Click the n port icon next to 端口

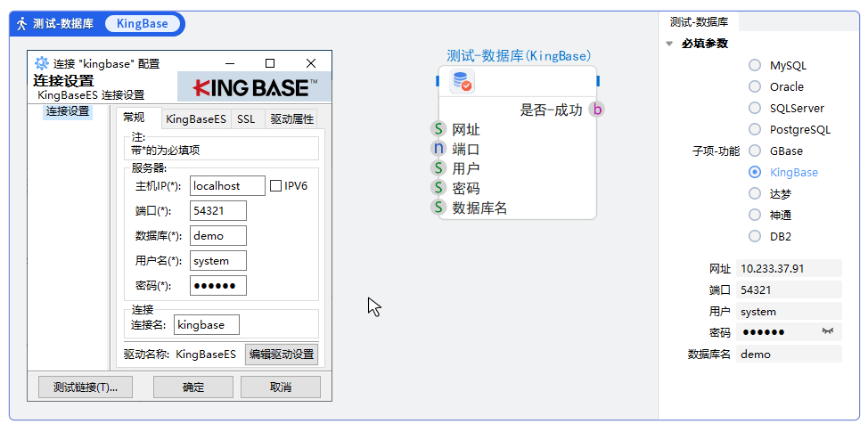click(x=438, y=148)
